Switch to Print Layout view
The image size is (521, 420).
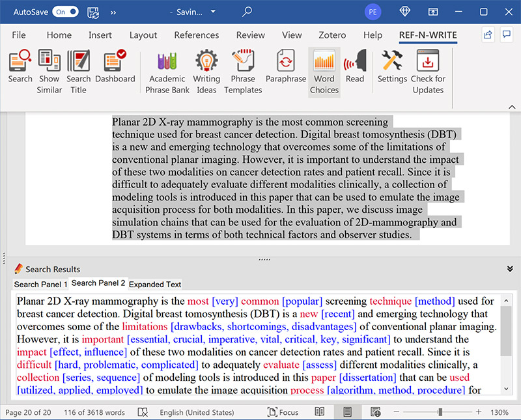348,412
